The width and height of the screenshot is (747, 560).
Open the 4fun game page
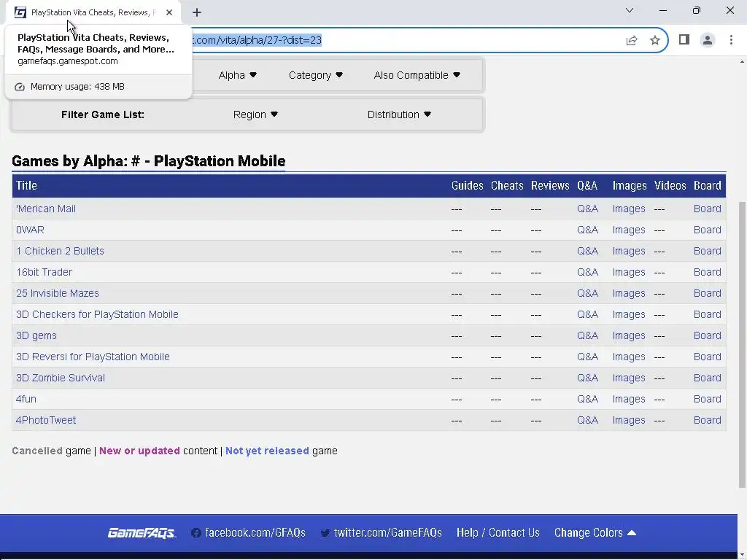click(26, 399)
